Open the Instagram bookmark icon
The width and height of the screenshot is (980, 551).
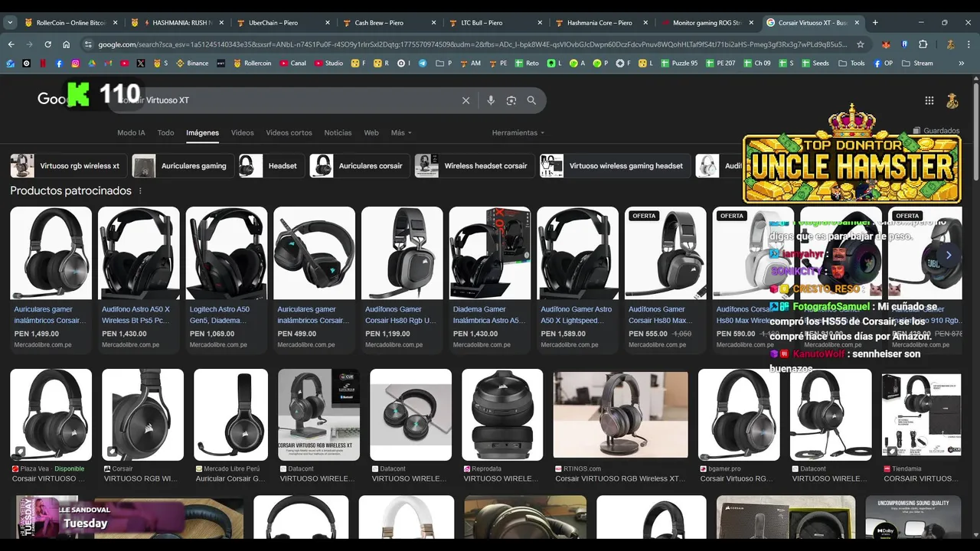click(x=75, y=64)
